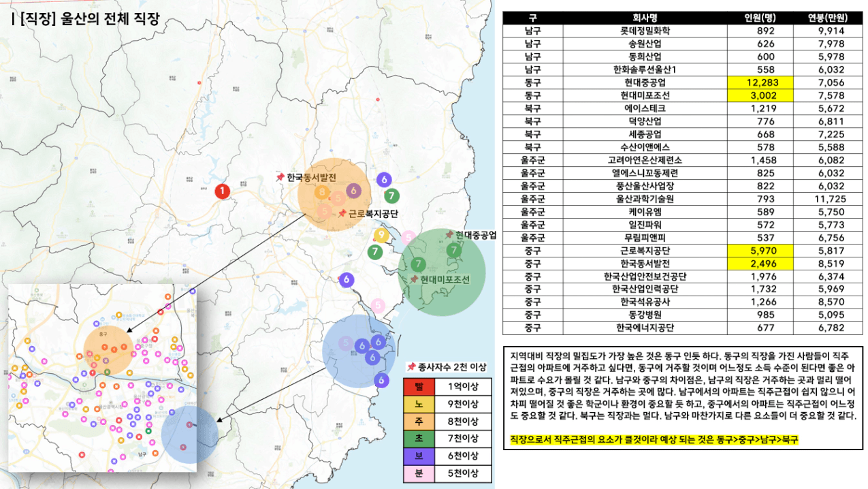Screen dimensions: 868x489
Task: Click 엘에스니꼬동제련 in the table
Action: click(645, 174)
